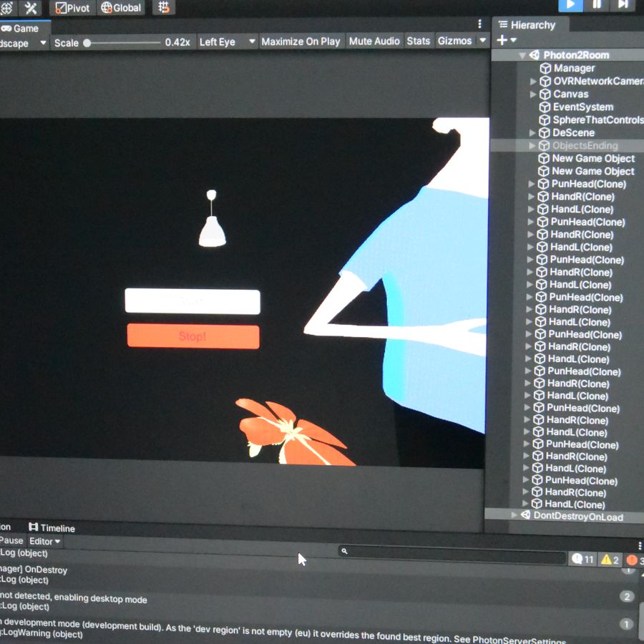Toggle Mute Audio in Game view
The width and height of the screenshot is (644, 644).
coord(374,42)
